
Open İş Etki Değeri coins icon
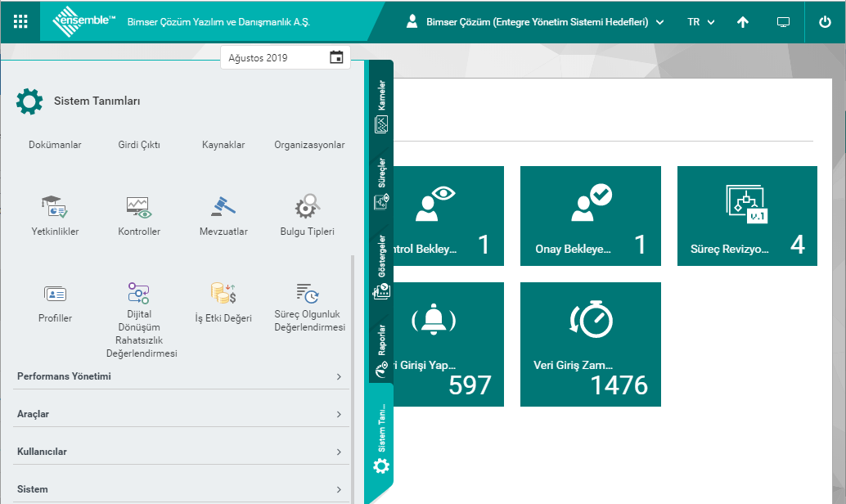[223, 293]
